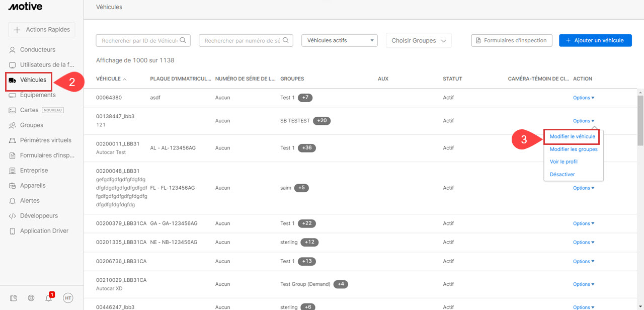This screenshot has height=310, width=644.
Task: Open the HT user avatar menu
Action: [x=68, y=298]
